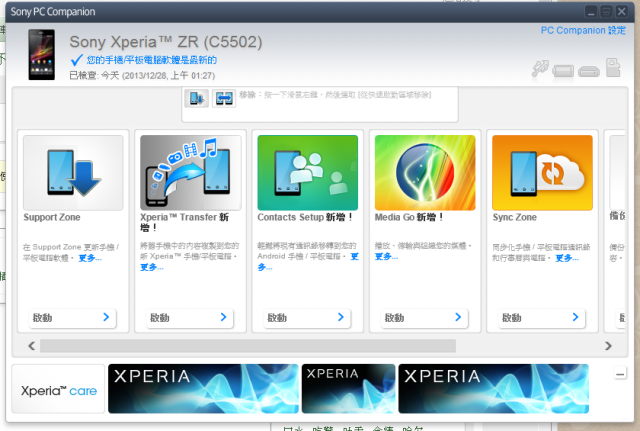Image resolution: width=640 pixels, height=431 pixels.
Task: Launch Contacts Setup with 啟動 button
Action: (307, 318)
